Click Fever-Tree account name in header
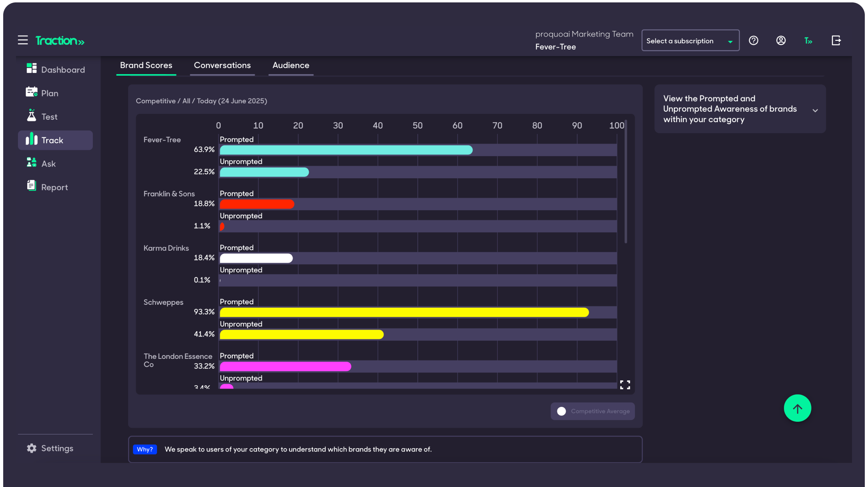 click(x=556, y=47)
